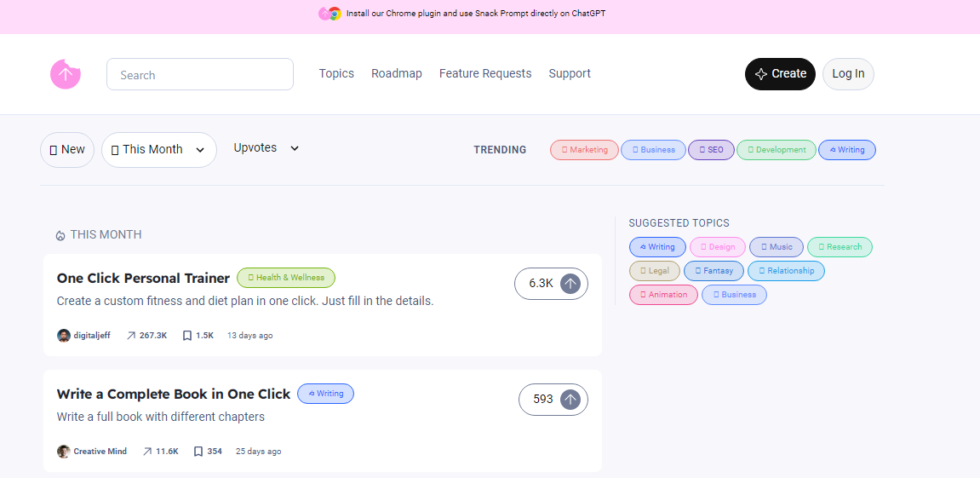Choose suggested topic Legal
This screenshot has width=980, height=478.
click(655, 271)
